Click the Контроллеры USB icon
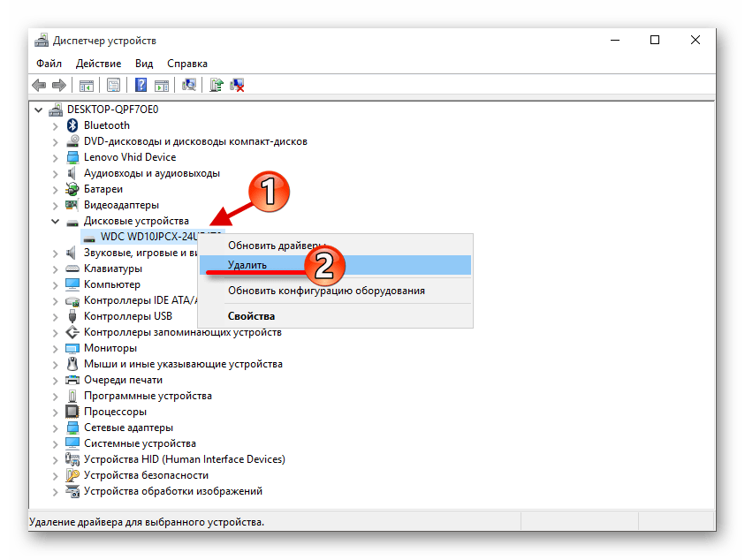The width and height of the screenshot is (745, 560). (72, 316)
